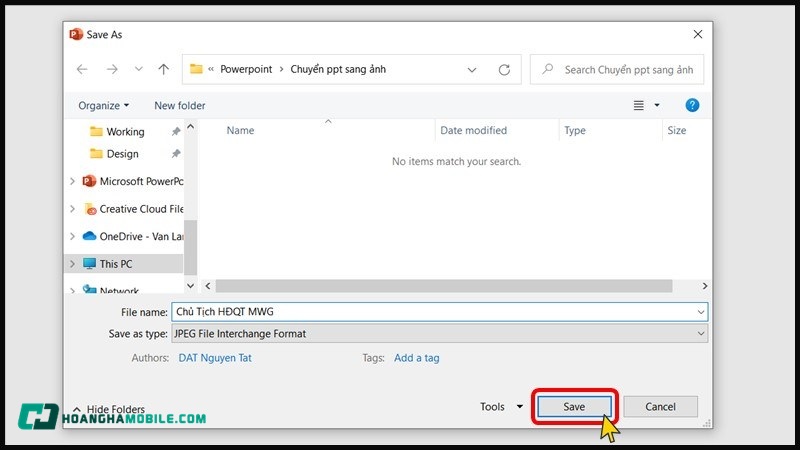Open the Save as type dropdown
The width and height of the screenshot is (800, 450).
tap(440, 333)
